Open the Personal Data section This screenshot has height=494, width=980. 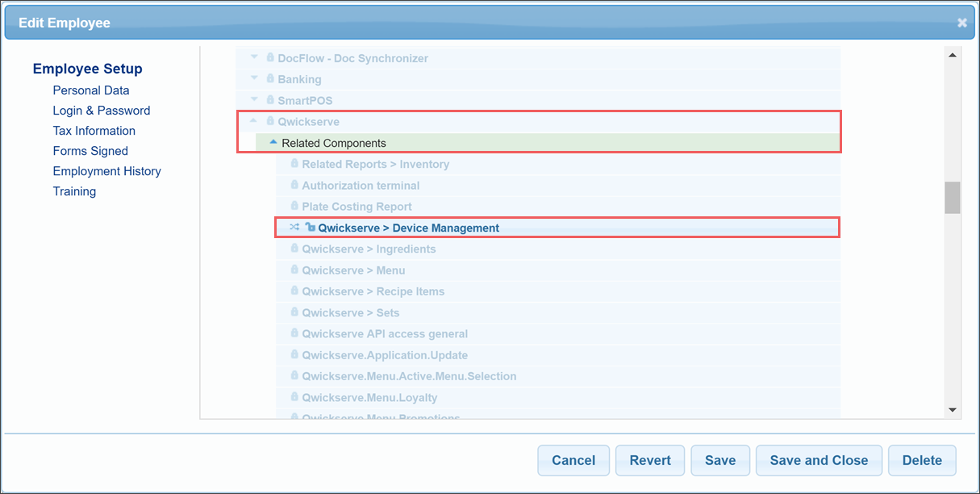(91, 90)
